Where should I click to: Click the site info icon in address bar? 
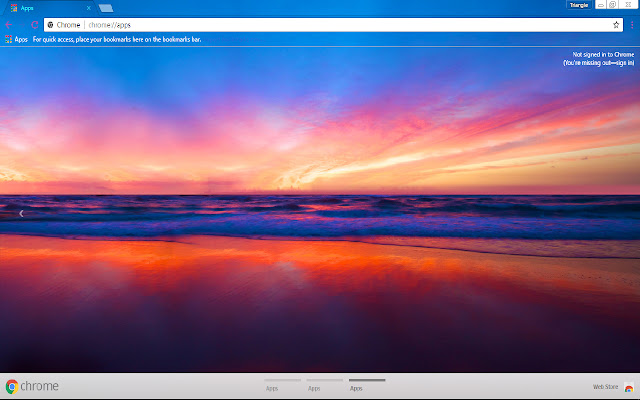50,24
